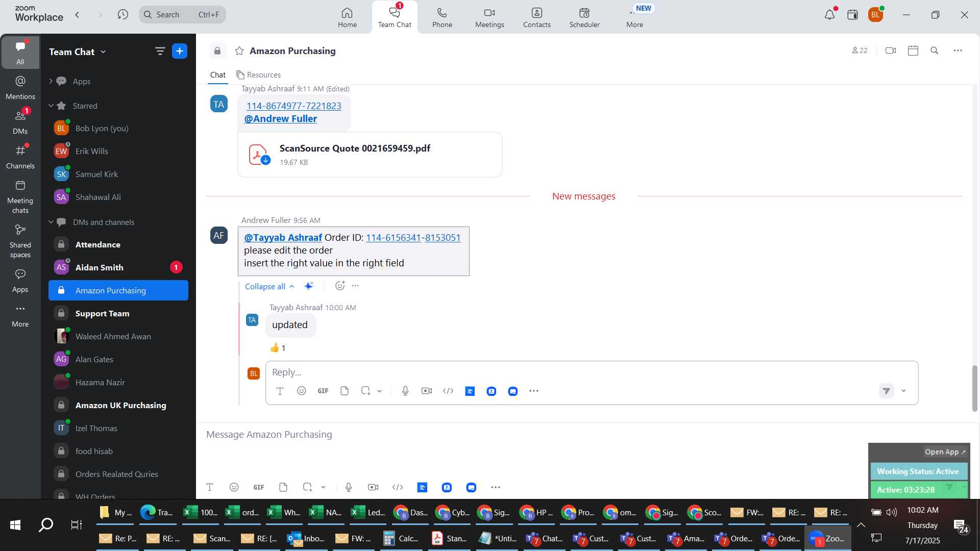Switch to the Contacts tab

pyautogui.click(x=536, y=17)
